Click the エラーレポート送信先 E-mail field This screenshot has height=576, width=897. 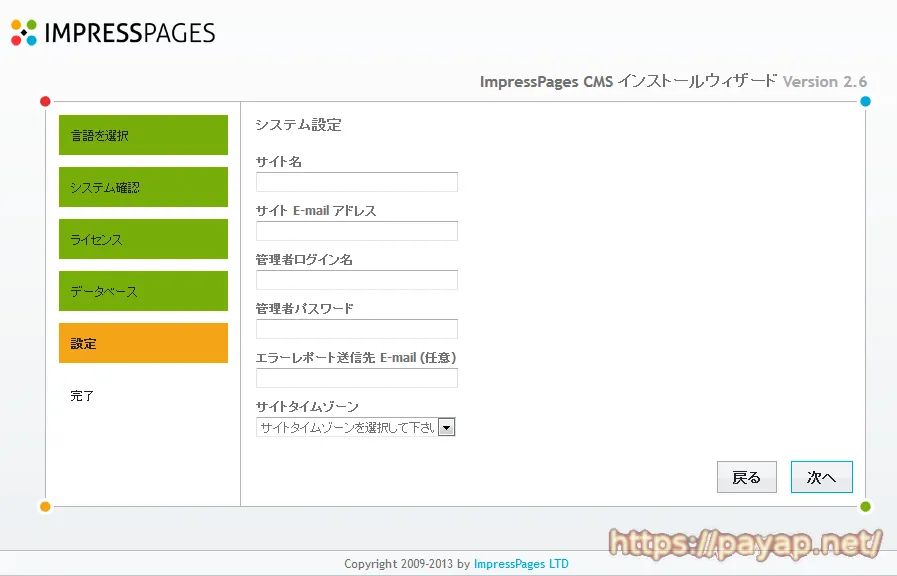coord(355,377)
